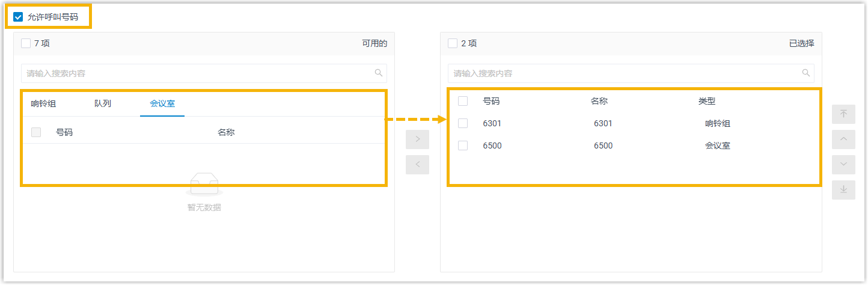Click the move-down chevron icon
Image resolution: width=868 pixels, height=285 pixels.
(x=843, y=164)
